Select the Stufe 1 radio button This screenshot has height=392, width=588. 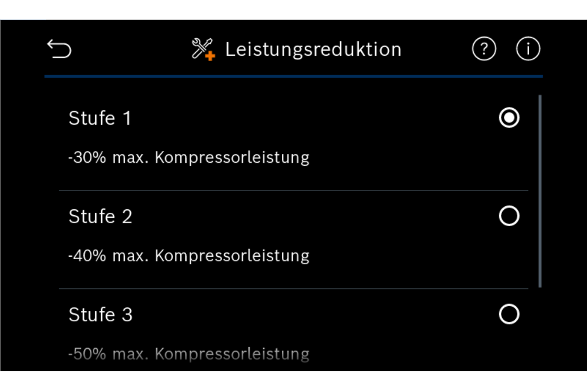(x=509, y=118)
